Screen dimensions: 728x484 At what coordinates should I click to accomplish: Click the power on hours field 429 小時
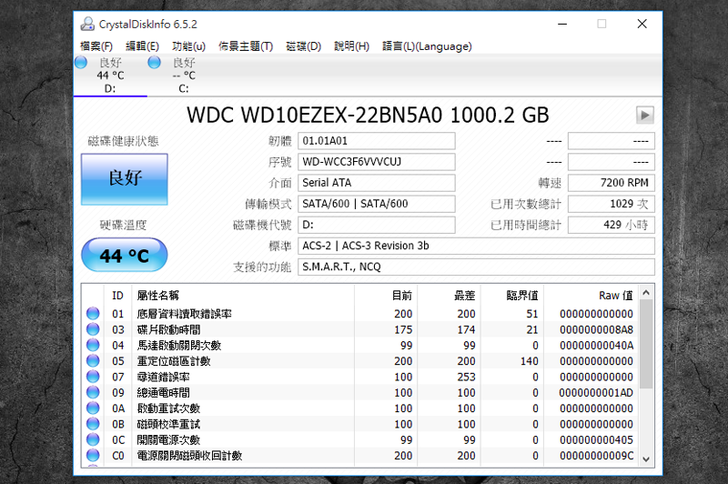click(611, 225)
